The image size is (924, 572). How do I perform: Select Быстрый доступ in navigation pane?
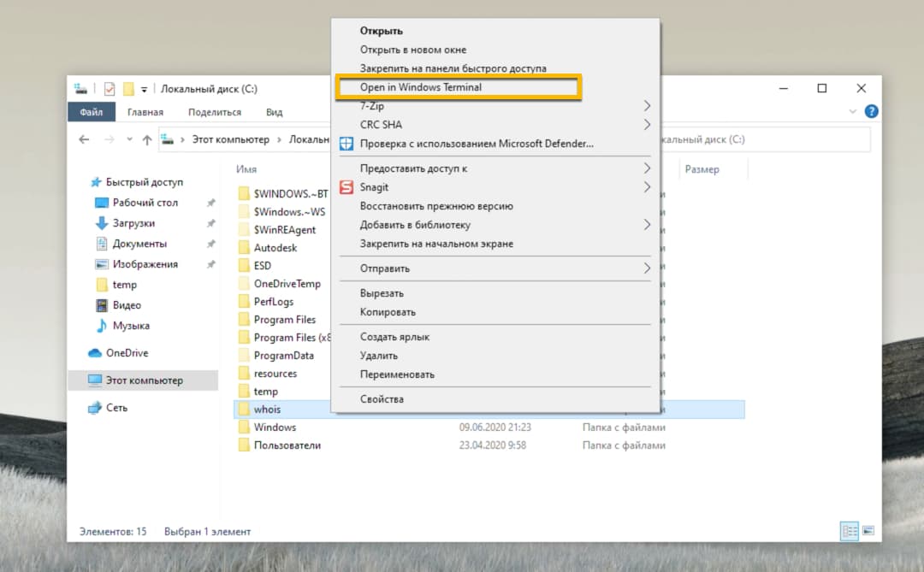click(x=137, y=182)
